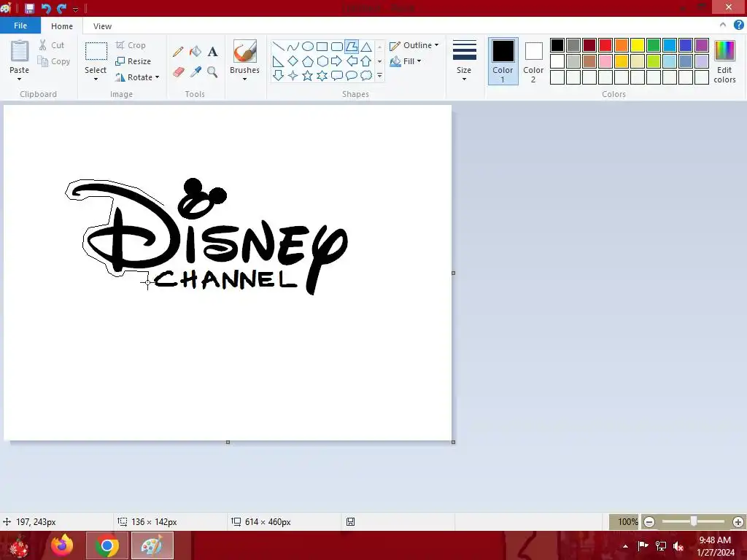Choose the Line shape
This screenshot has height=560, width=747.
(x=278, y=46)
